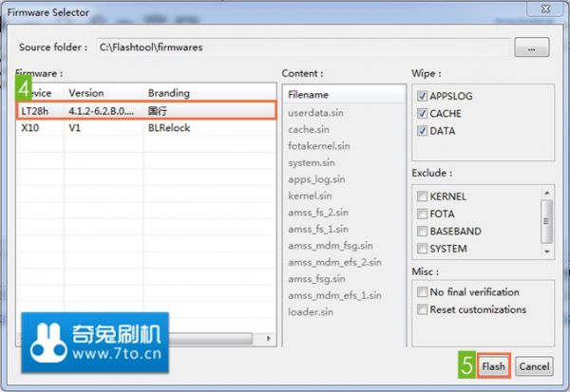
Task: Select the LT28h firmware row
Action: pyautogui.click(x=146, y=111)
